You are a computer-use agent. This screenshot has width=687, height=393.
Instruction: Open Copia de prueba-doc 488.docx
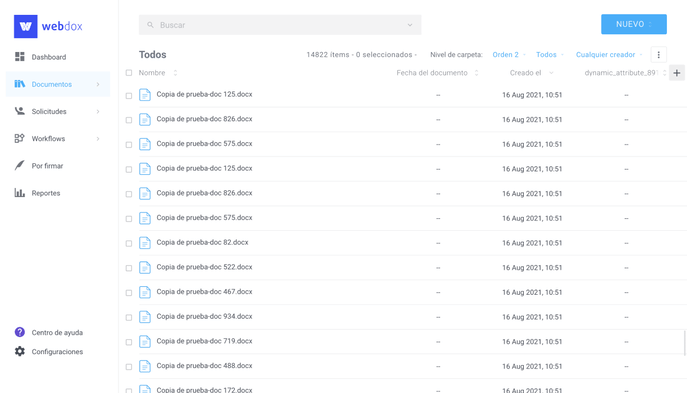tap(204, 365)
